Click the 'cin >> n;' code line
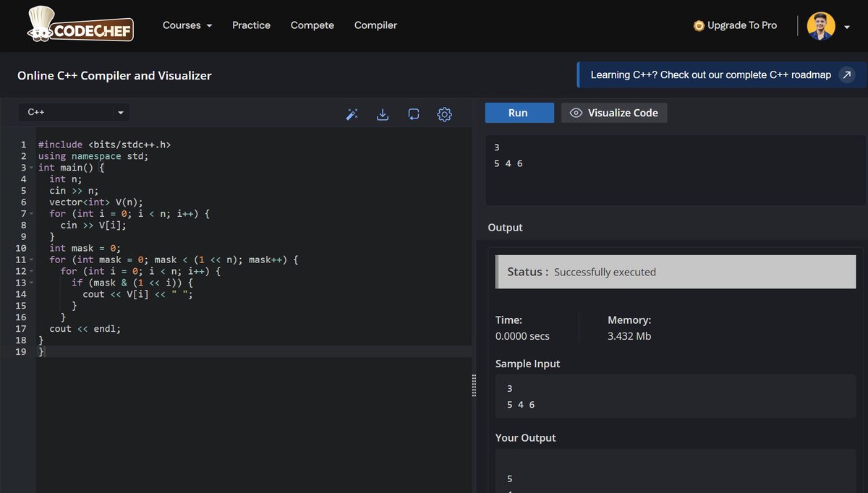 pyautogui.click(x=74, y=191)
